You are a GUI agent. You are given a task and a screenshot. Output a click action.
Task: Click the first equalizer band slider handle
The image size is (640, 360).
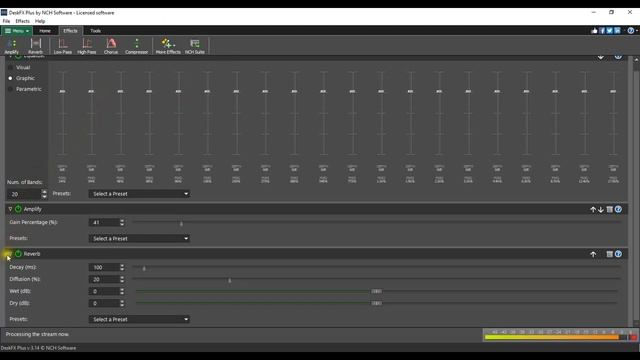pyautogui.click(x=62, y=91)
